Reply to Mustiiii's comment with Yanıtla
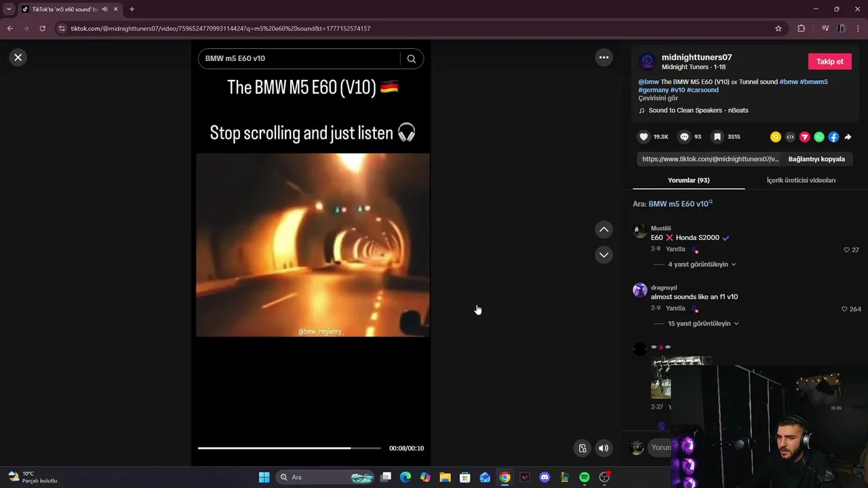868x488 pixels. coord(675,249)
